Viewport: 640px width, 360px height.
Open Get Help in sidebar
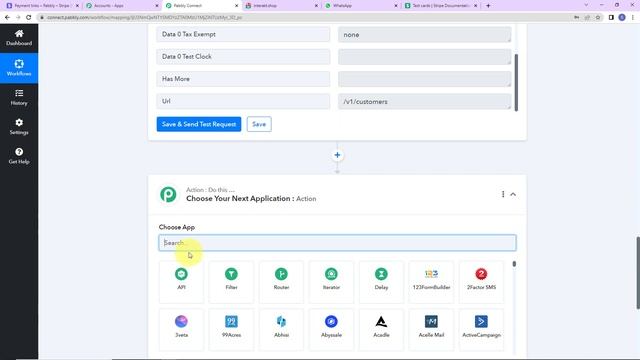(x=19, y=156)
